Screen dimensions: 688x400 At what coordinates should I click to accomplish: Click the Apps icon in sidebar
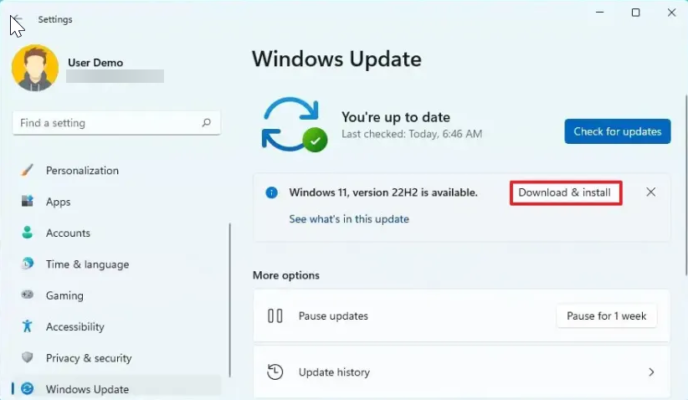pyautogui.click(x=27, y=201)
